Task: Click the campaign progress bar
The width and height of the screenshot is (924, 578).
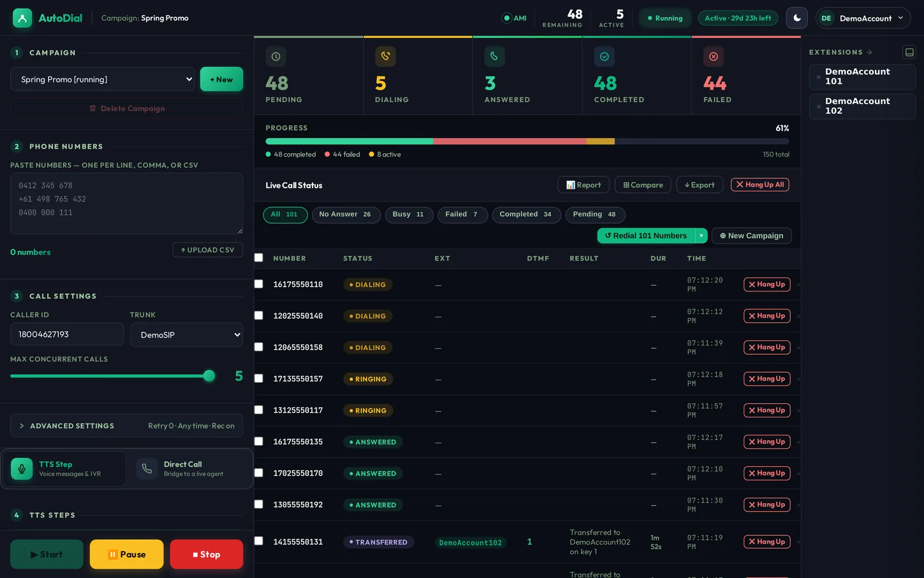Action: click(x=527, y=141)
